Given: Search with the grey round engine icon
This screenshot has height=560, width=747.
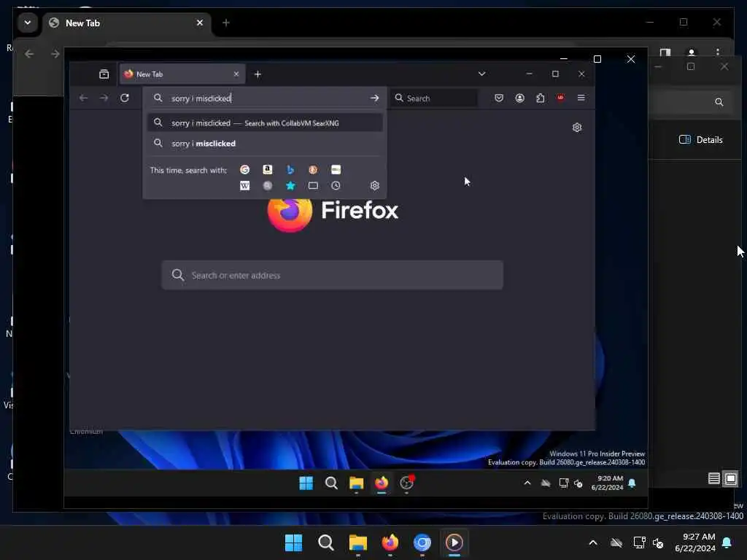Looking at the screenshot, I should click(x=268, y=186).
